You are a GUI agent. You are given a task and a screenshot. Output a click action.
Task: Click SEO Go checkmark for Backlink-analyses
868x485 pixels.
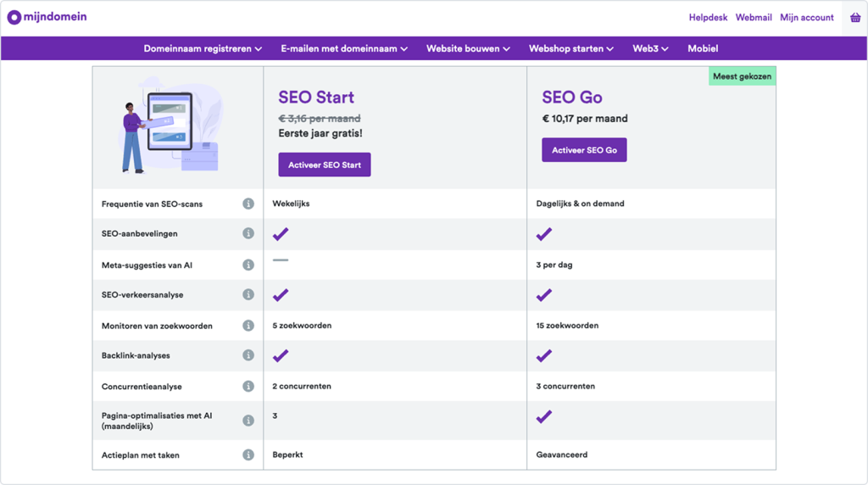click(544, 356)
